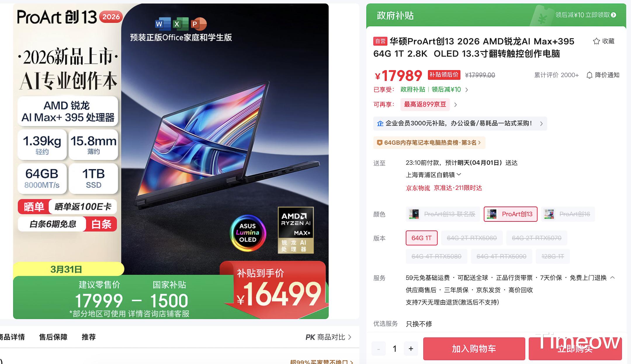Click the 立即购买 button
Image resolution: width=631 pixels, height=364 pixels.
click(575, 349)
